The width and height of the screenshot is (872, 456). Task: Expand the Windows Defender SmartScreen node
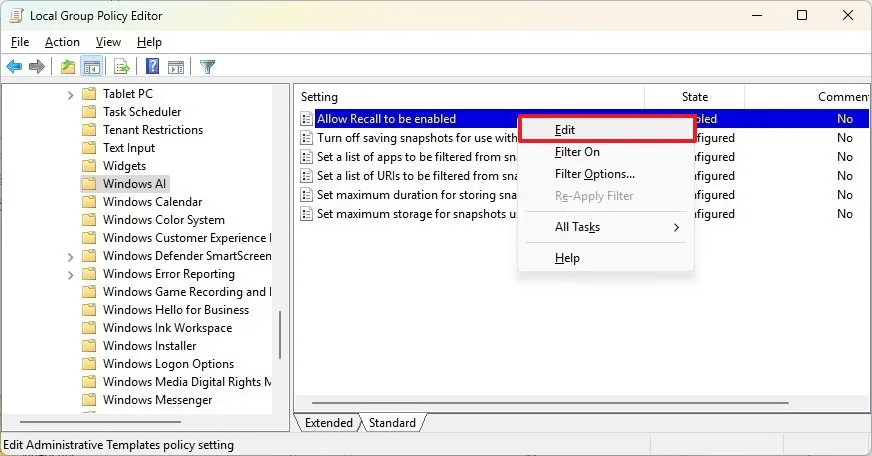tap(70, 257)
